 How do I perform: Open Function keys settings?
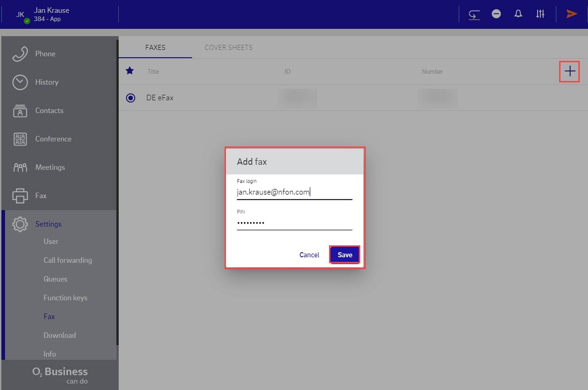point(65,298)
